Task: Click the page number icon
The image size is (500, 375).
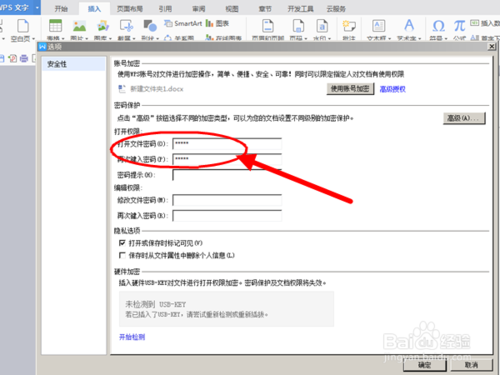Action: click(298, 26)
